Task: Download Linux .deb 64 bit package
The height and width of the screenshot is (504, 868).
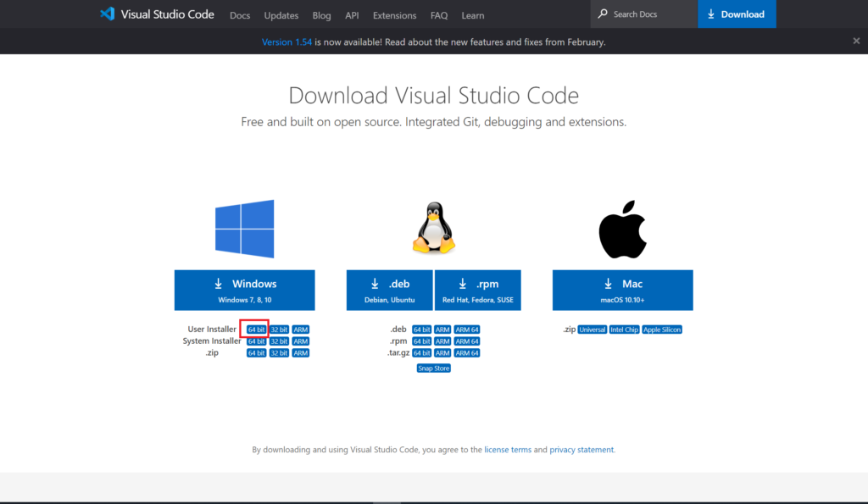Action: tap(422, 330)
